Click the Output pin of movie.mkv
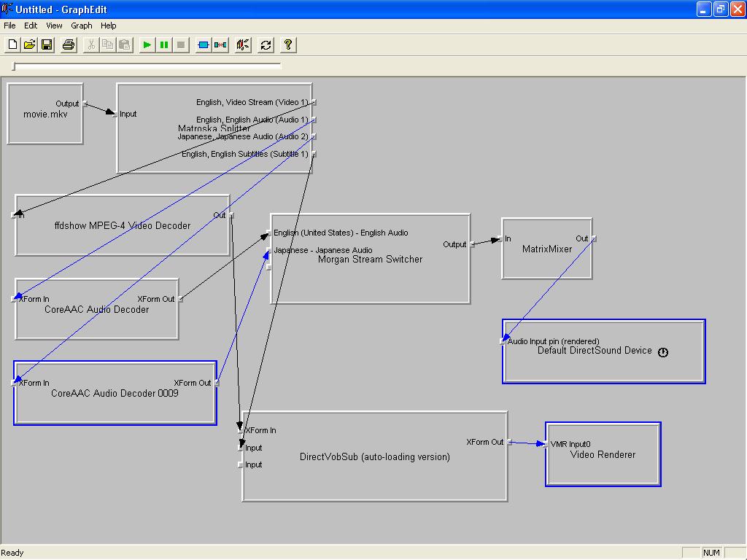The image size is (747, 560). pos(85,104)
